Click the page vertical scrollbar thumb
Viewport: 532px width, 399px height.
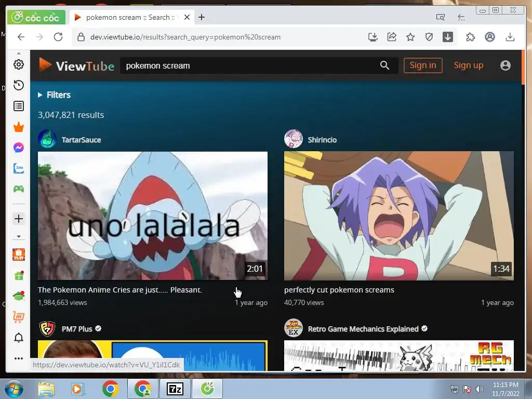(523, 68)
